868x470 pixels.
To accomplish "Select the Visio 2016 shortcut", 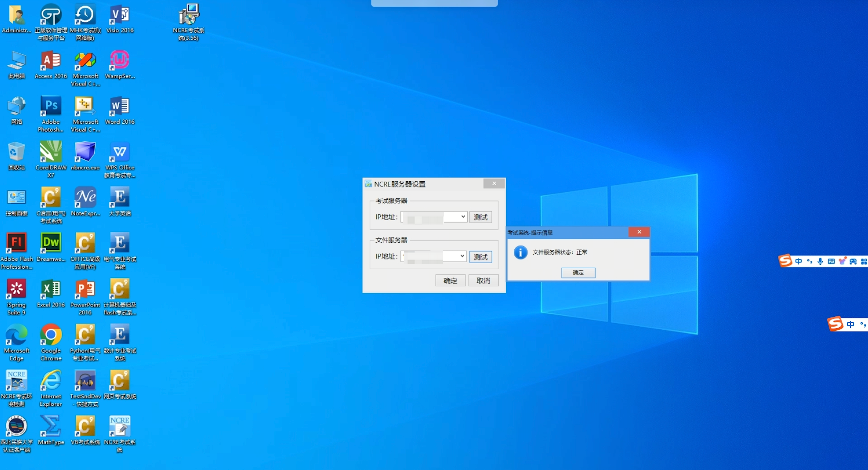I will point(120,19).
